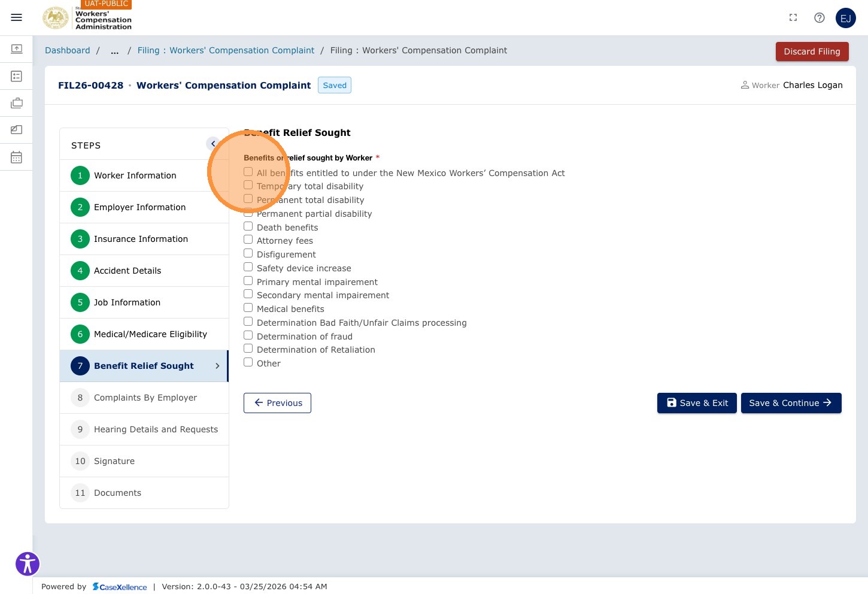This screenshot has height=594, width=868.
Task: Go to step 9 Hearing Details and Requests
Action: coord(144,429)
